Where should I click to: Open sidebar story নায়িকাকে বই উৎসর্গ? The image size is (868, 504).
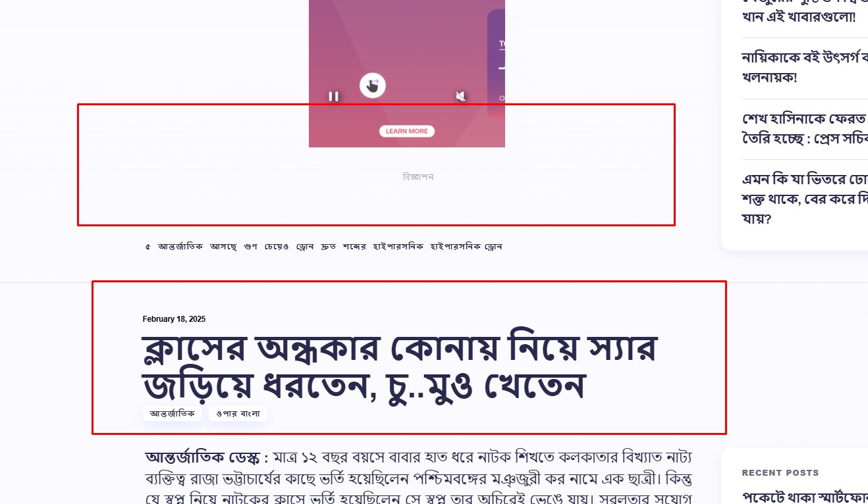[x=805, y=67]
